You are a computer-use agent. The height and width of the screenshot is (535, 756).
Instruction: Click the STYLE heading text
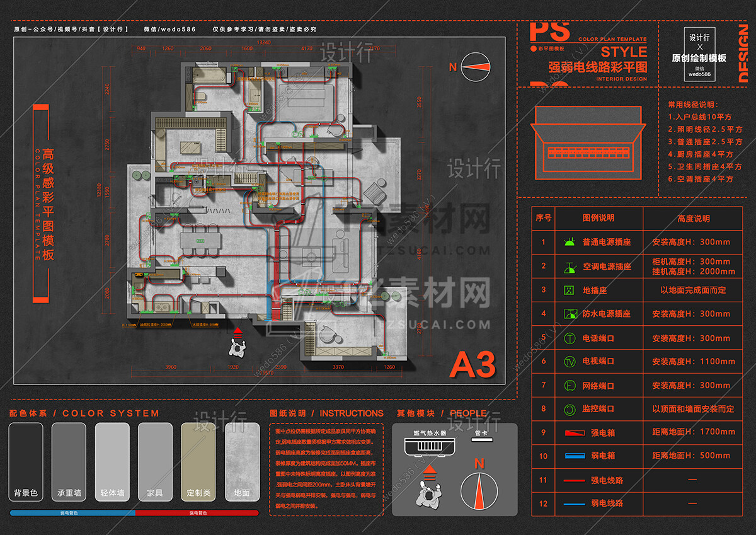624,52
